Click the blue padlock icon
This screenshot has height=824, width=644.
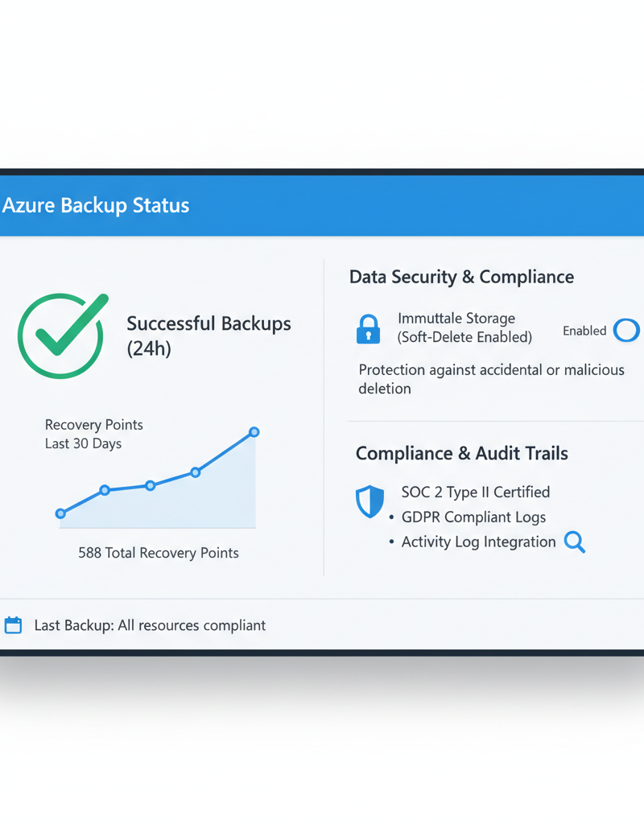(x=368, y=329)
